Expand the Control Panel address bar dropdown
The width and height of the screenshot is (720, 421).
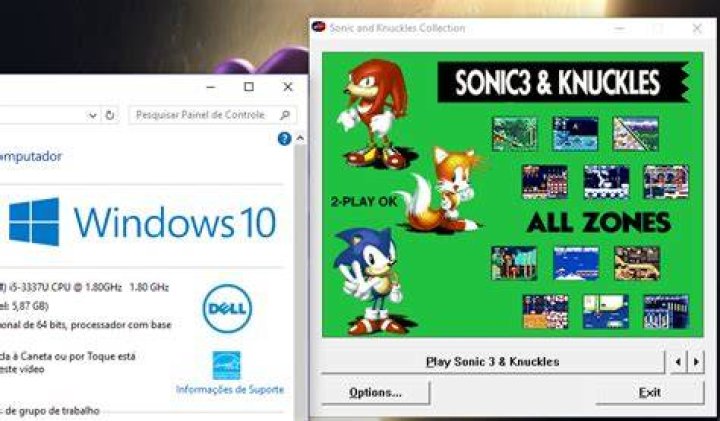coord(93,115)
